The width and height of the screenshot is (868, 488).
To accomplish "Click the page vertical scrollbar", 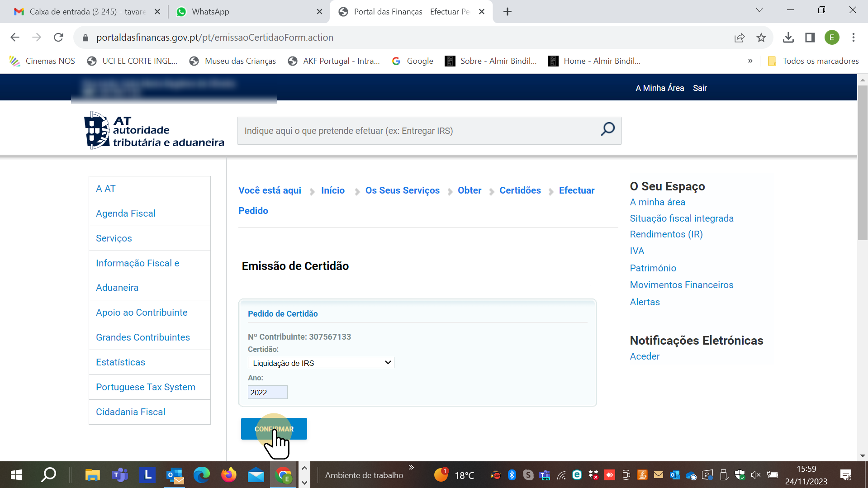I will [x=862, y=163].
